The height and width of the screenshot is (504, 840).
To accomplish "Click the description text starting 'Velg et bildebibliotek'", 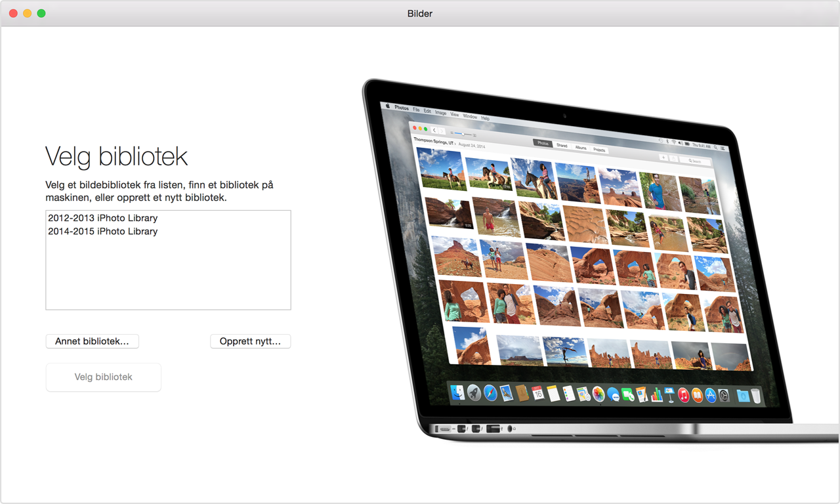I will point(159,191).
